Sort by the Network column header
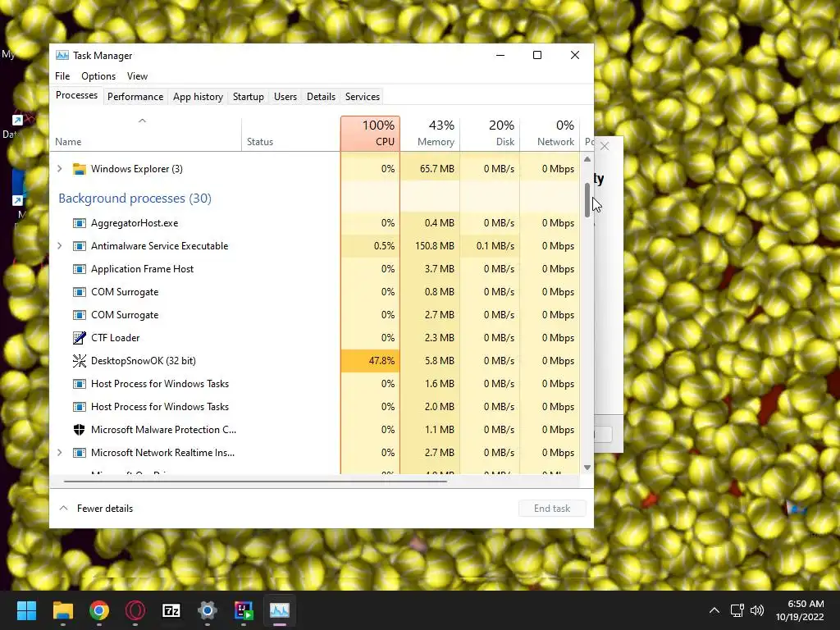 coord(550,134)
